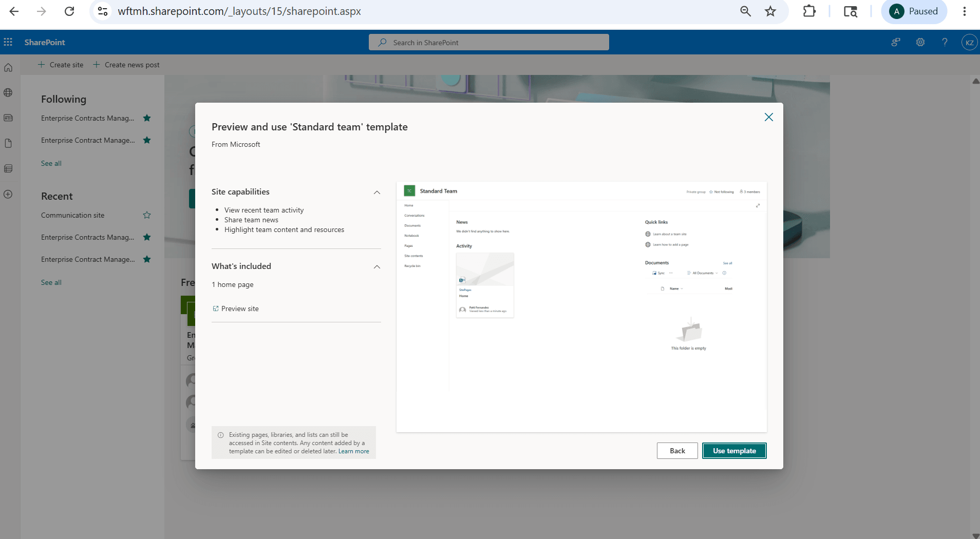Click See all under Following

51,163
